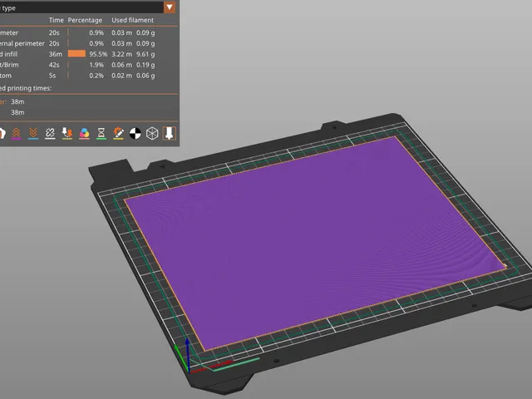Image resolution: width=532 pixels, height=399 pixels.
Task: Open the view type dropdown arrow
Action: click(170, 7)
